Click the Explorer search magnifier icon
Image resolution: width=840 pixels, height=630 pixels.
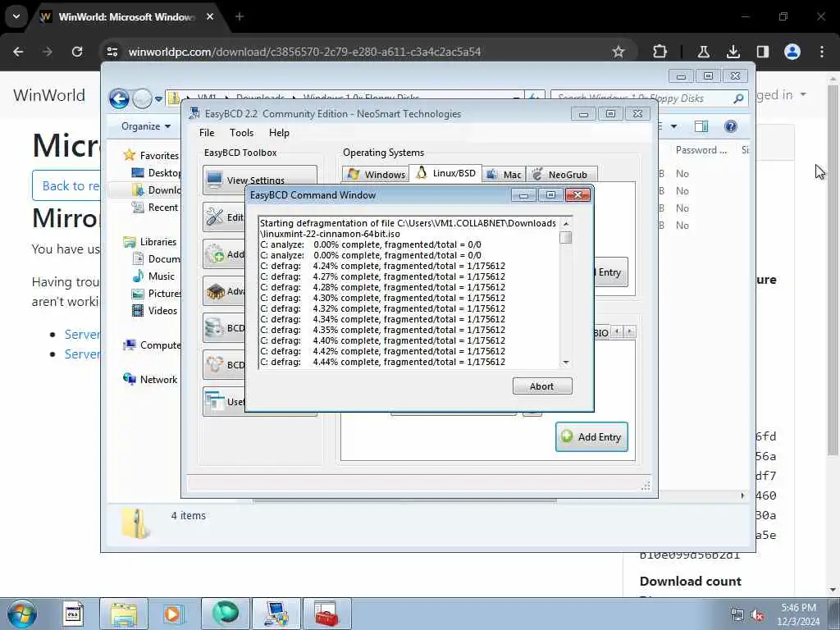[x=738, y=98]
